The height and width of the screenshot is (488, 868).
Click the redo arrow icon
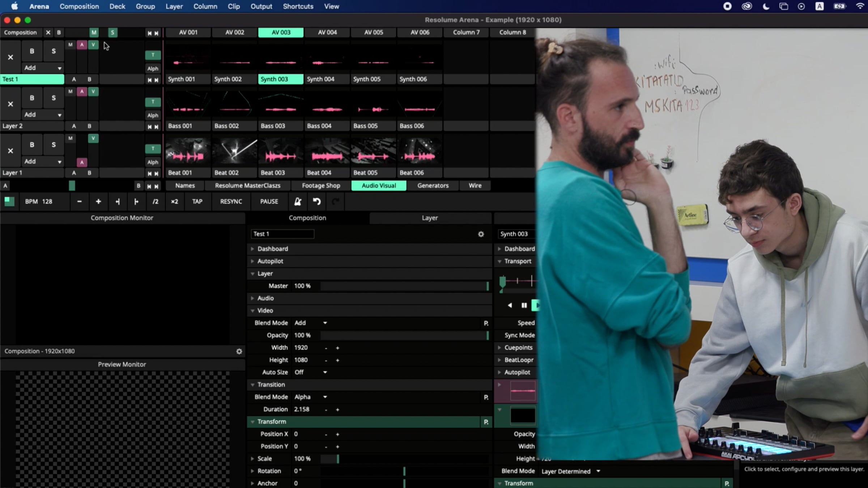coord(336,201)
